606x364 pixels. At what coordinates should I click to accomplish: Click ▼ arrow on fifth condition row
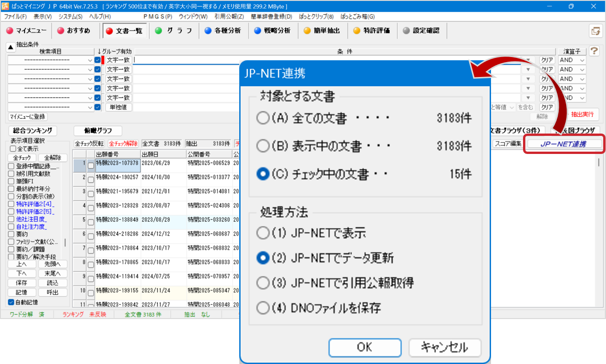tap(528, 98)
